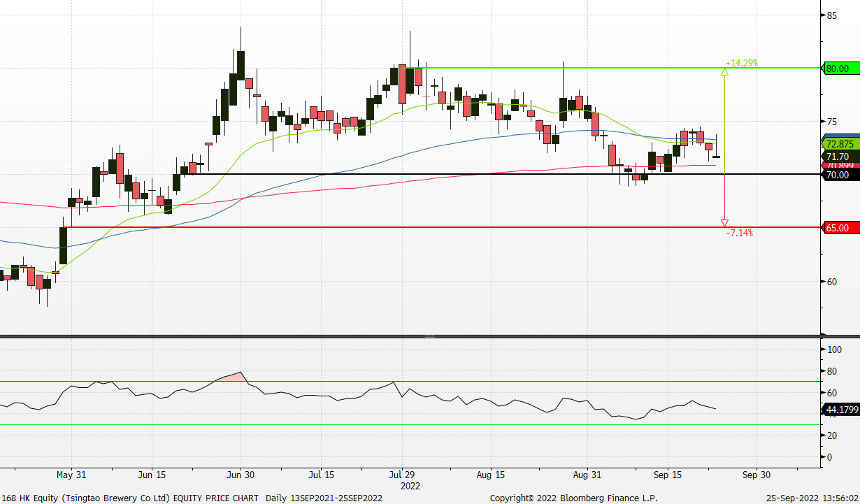Click the 20 tick on RSI axis
The image size is (860, 504).
tap(832, 435)
